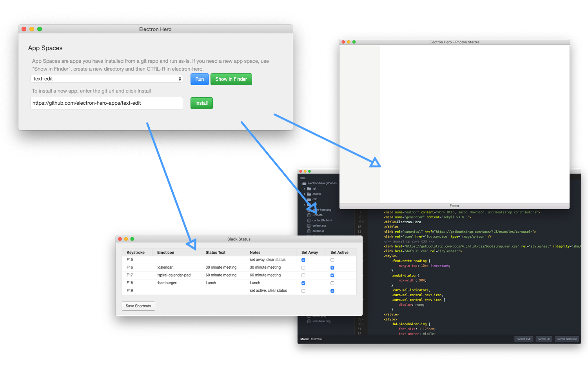Image resolution: width=588 pixels, height=368 pixels.
Task: Expand the .git folder chevron
Action: click(304, 189)
